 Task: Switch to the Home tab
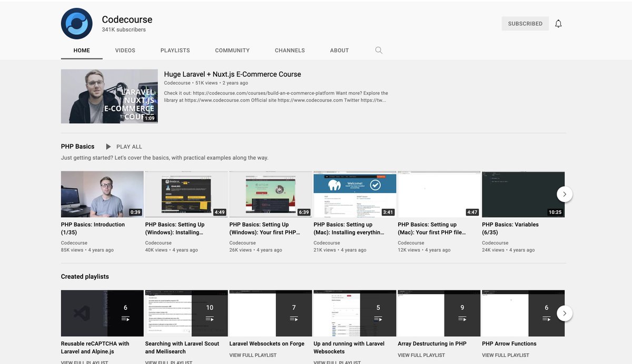[x=82, y=50]
